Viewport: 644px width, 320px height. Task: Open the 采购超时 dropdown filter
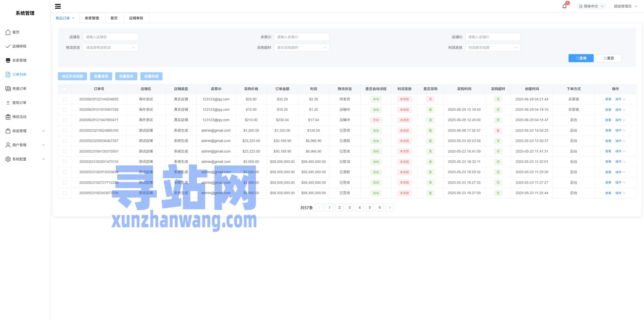[302, 48]
